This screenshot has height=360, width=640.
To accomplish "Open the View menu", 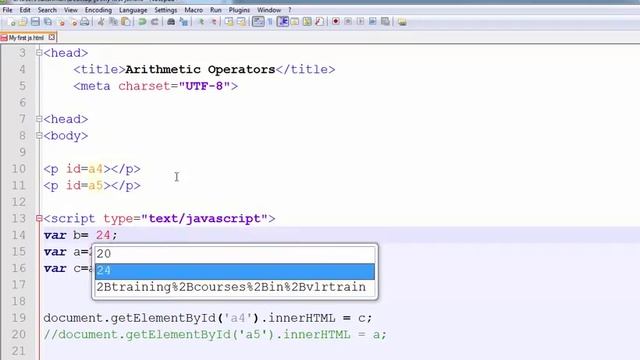I will click(x=71, y=10).
